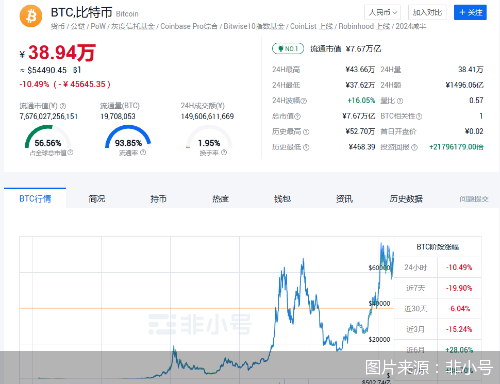Click help icon beside 流通市值(¥) label
Image resolution: width=500 pixels, height=384 pixels.
[63, 106]
